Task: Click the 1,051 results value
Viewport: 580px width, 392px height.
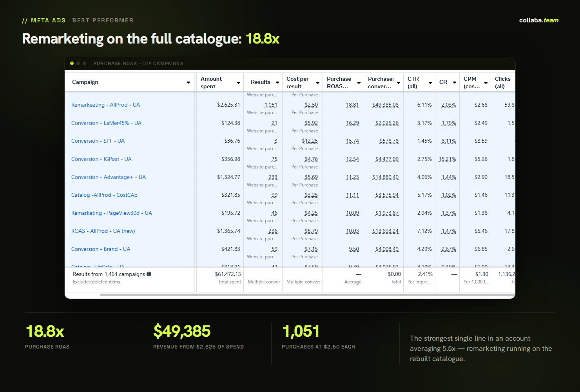Action: [x=270, y=105]
